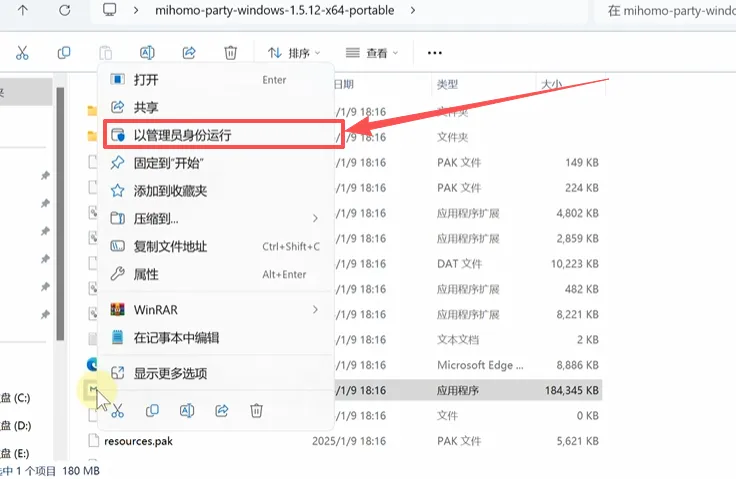Click the Edge icon in file list
This screenshot has width=736, height=479.
click(x=92, y=364)
